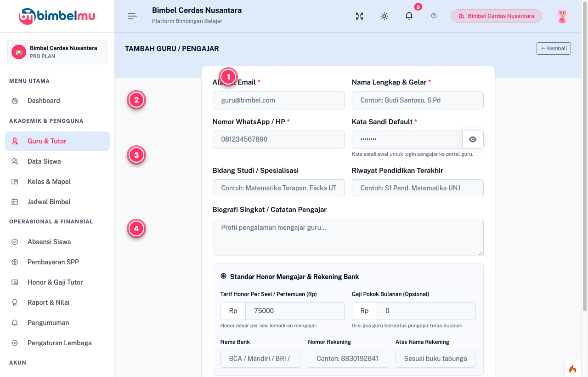Viewport: 588px width, 377px height.
Task: Click the Gaji Pokok Bulanan field
Action: pyautogui.click(x=426, y=311)
